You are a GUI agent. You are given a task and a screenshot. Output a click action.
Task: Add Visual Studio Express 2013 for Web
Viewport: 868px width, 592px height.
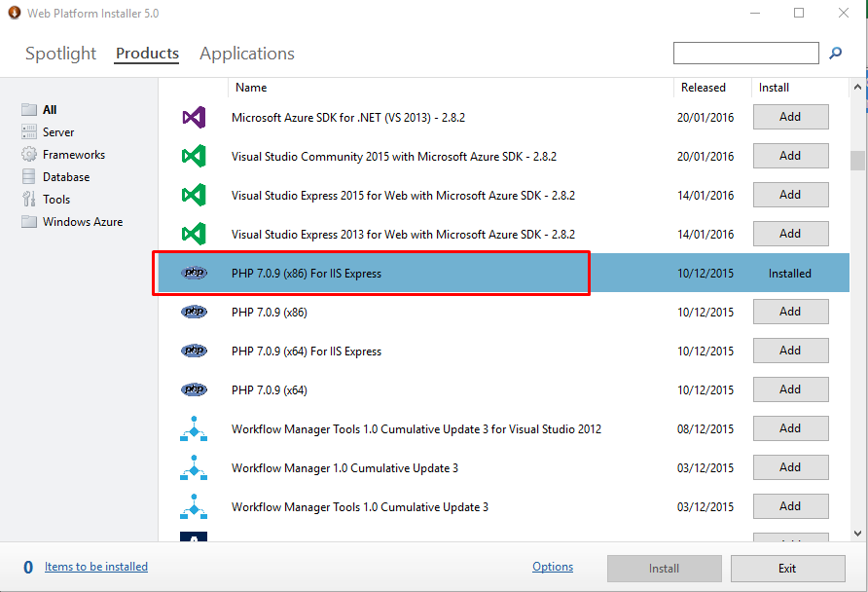(x=790, y=234)
